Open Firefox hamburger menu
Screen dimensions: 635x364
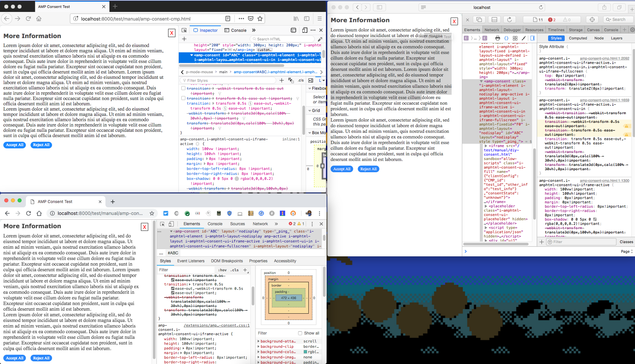pos(319,19)
